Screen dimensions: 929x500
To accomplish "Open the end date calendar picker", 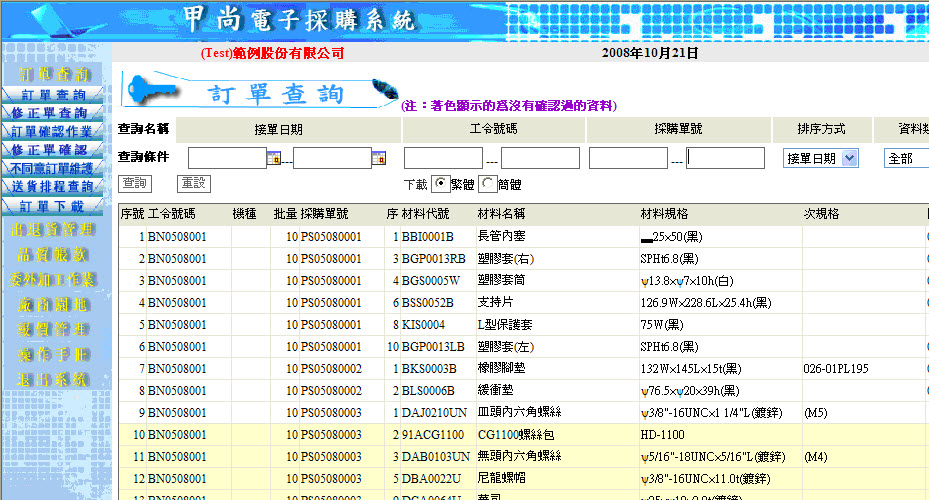I will (379, 158).
